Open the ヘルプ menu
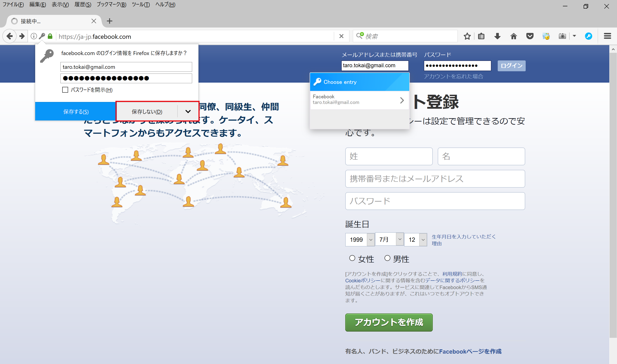Viewport: 617px width, 364px height. point(165,5)
